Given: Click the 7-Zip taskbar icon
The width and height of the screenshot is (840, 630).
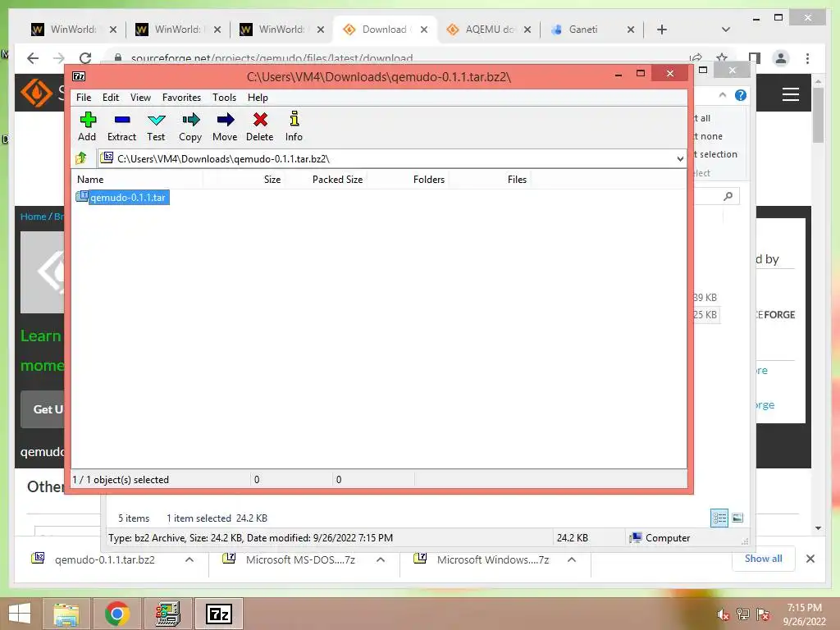Looking at the screenshot, I should pyautogui.click(x=218, y=614).
